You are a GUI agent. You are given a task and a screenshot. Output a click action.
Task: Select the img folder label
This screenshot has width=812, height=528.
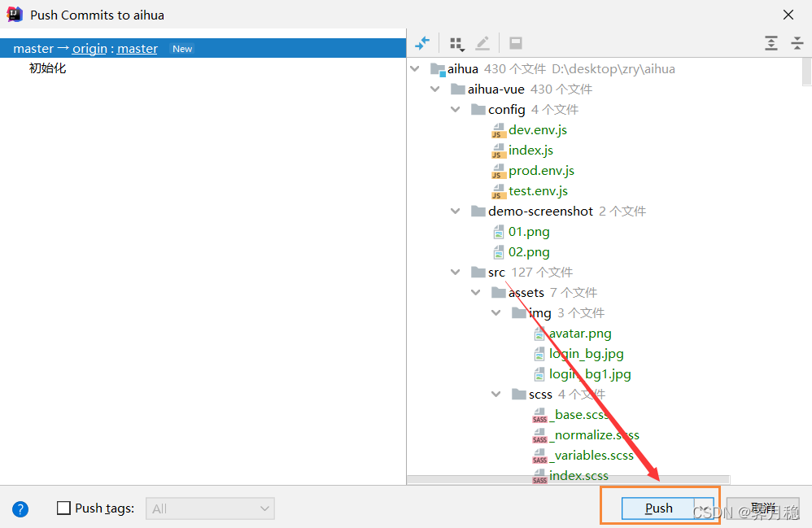click(x=539, y=314)
